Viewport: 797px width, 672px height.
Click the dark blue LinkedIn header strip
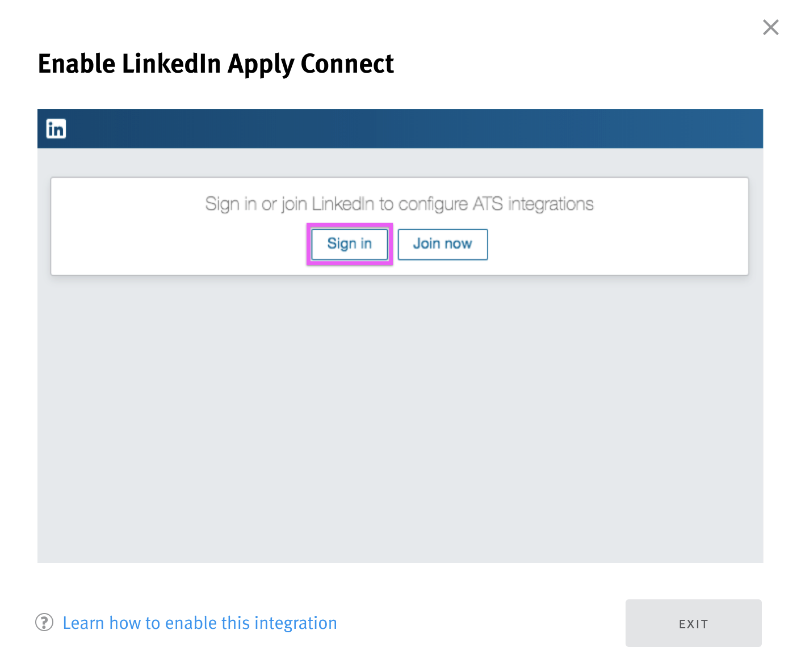click(397, 128)
